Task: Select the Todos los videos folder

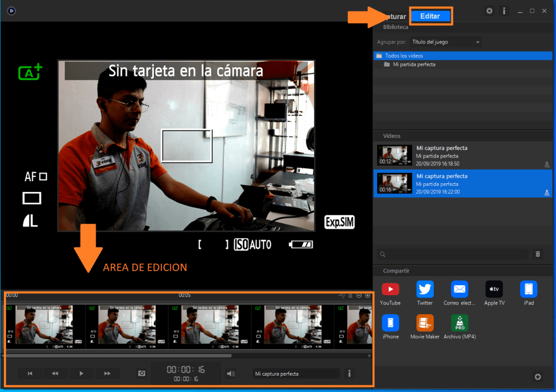Action: (x=404, y=55)
